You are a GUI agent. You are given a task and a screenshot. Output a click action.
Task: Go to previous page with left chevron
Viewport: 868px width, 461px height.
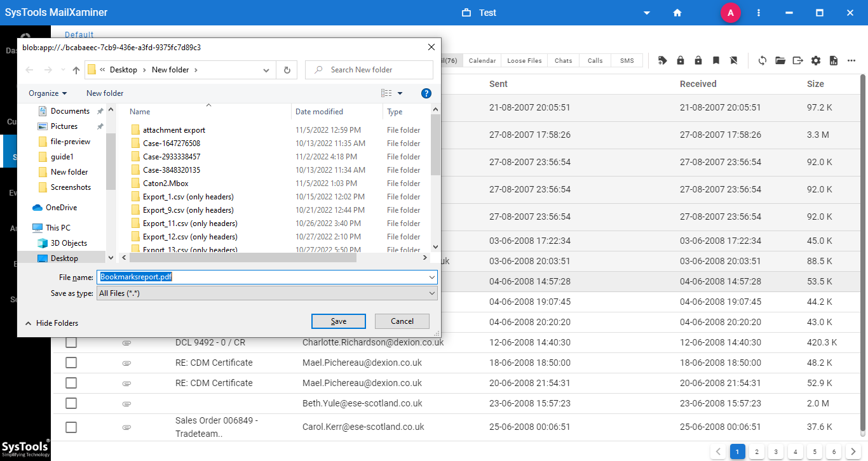pyautogui.click(x=719, y=451)
